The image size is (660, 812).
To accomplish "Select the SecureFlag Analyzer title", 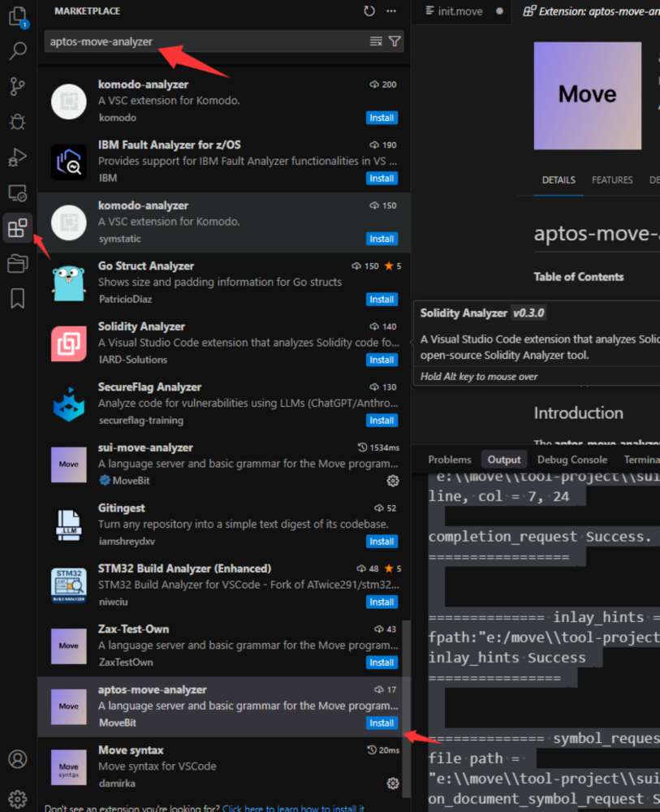I will tap(149, 387).
